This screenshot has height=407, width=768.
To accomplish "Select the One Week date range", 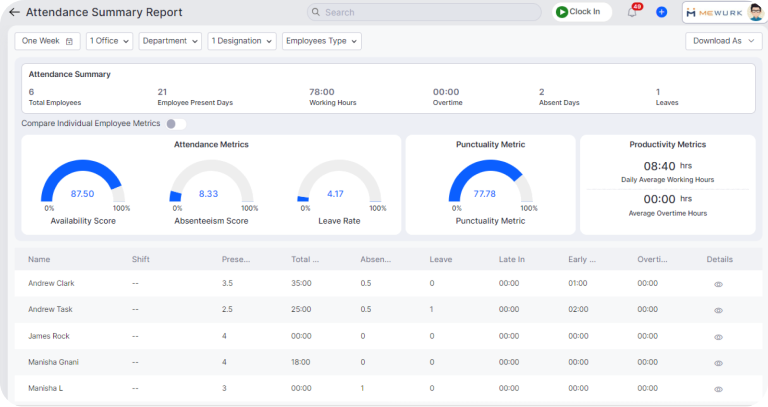I will [x=48, y=41].
